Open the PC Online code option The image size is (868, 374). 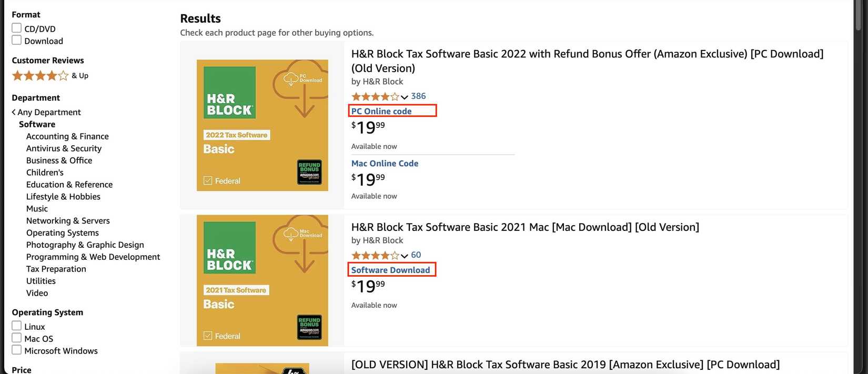click(x=381, y=111)
